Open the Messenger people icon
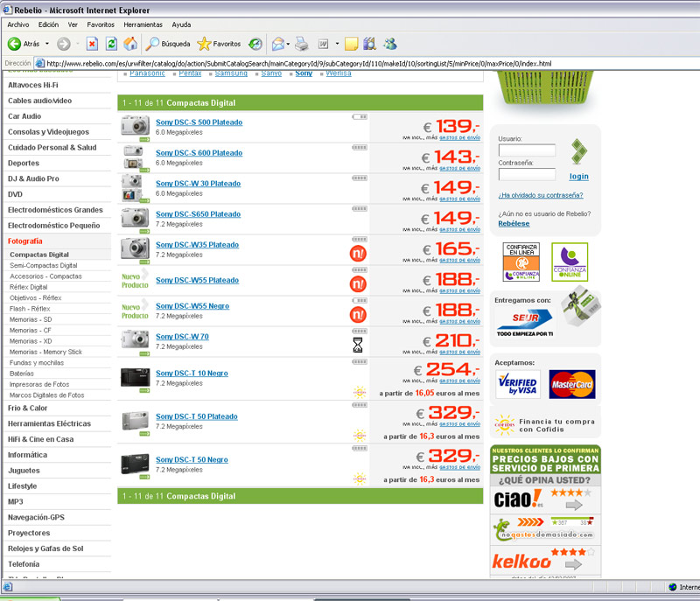This screenshot has width=700, height=601. tap(390, 44)
